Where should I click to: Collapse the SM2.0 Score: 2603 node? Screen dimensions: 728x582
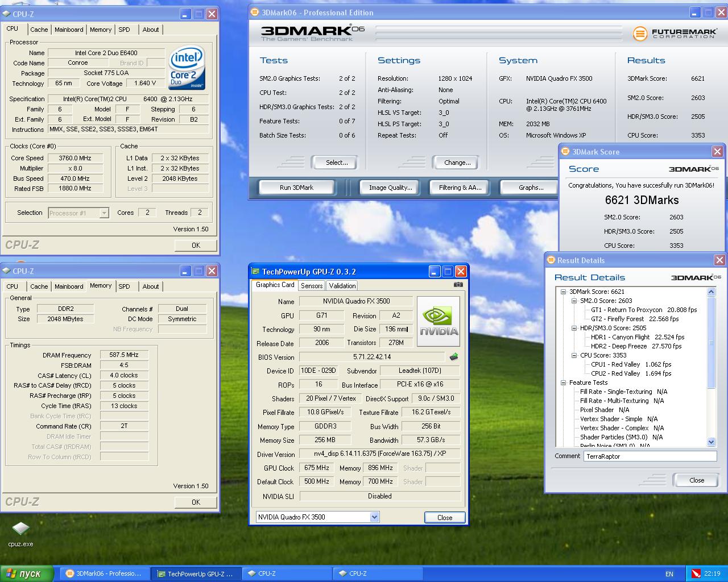[x=574, y=301]
